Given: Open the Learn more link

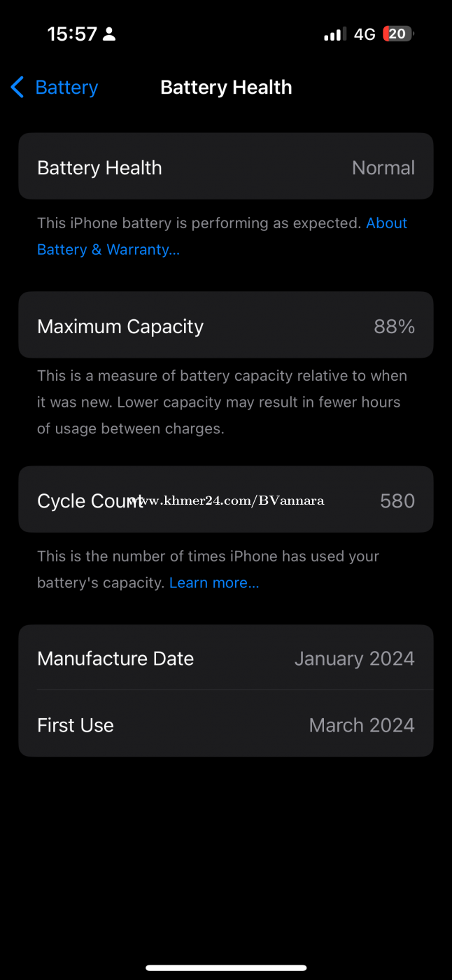Looking at the screenshot, I should coord(214,583).
